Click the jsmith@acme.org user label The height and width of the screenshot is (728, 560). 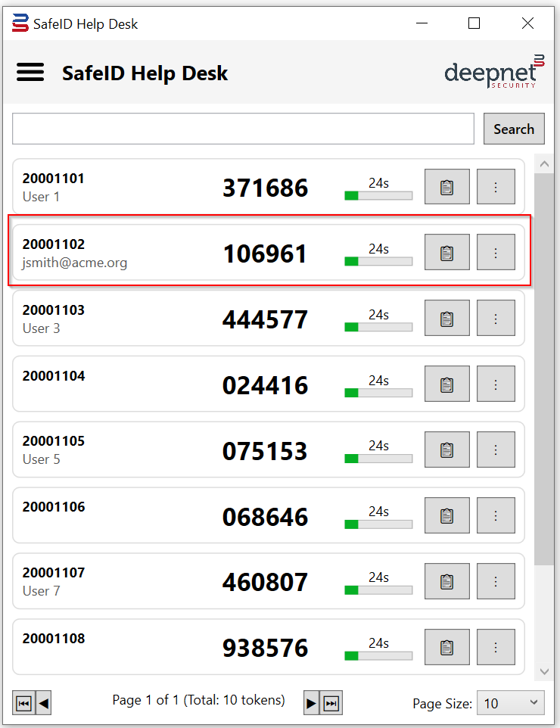tap(75, 263)
